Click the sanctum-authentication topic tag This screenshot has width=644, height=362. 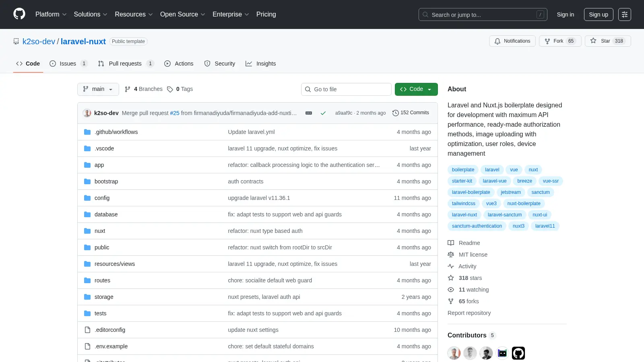[477, 226]
